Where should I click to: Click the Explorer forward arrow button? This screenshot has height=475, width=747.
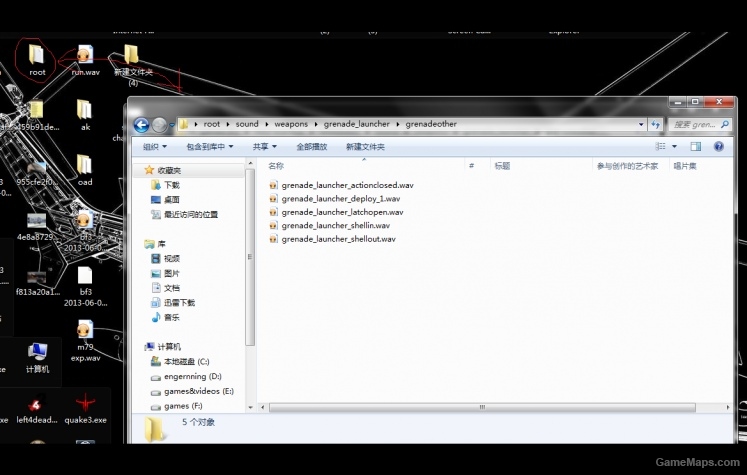[x=160, y=125]
